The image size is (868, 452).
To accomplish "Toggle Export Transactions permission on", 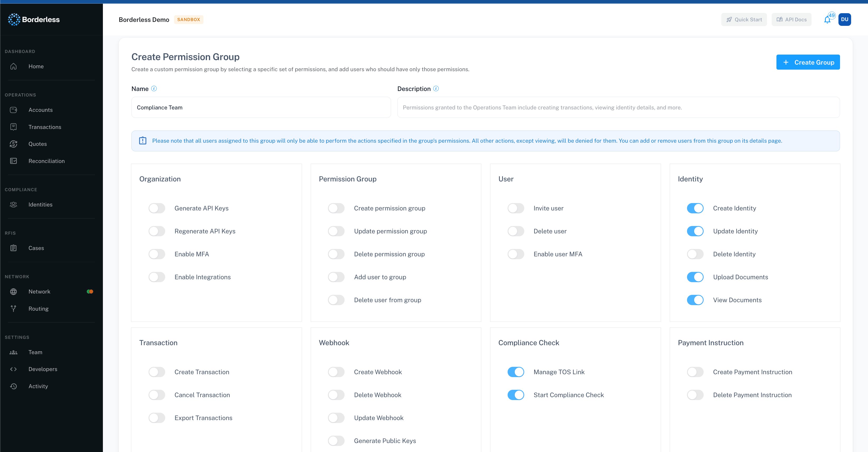I will [x=157, y=418].
